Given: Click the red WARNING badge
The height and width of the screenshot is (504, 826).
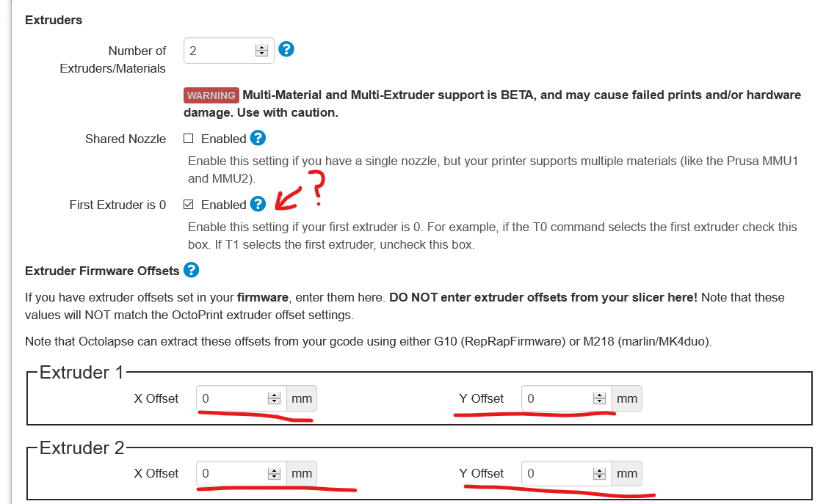Looking at the screenshot, I should coord(211,95).
